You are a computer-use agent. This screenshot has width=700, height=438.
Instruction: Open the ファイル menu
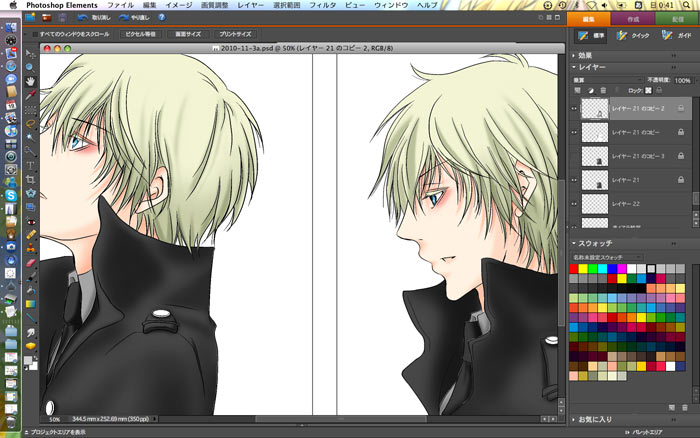pos(121,5)
